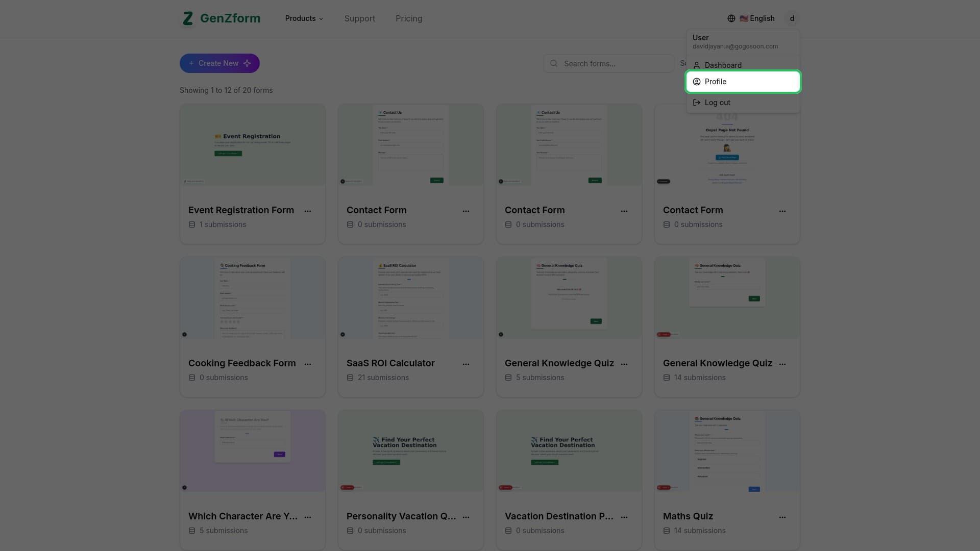The image size is (980, 551).
Task: Click the sparkle icon on Create New button
Action: pos(247,63)
